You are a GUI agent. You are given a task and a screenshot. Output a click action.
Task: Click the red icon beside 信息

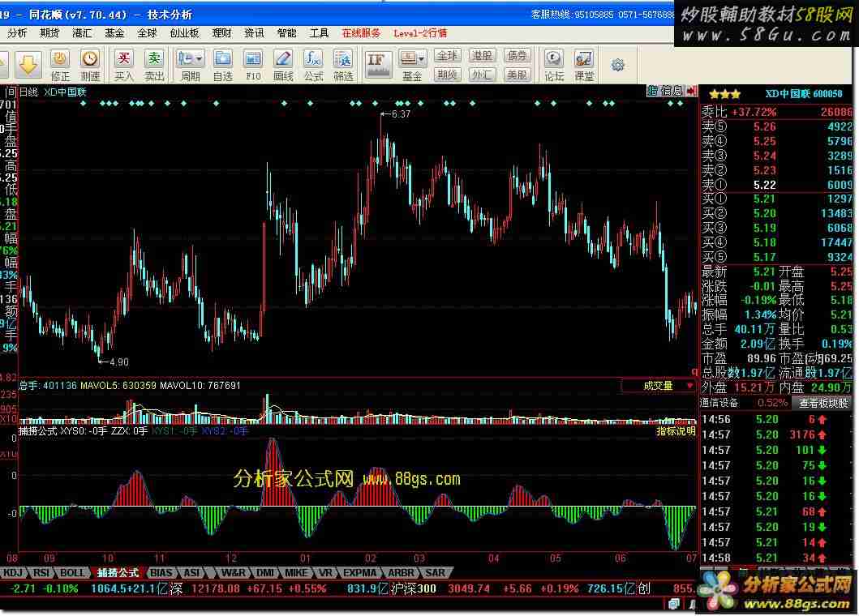point(691,91)
